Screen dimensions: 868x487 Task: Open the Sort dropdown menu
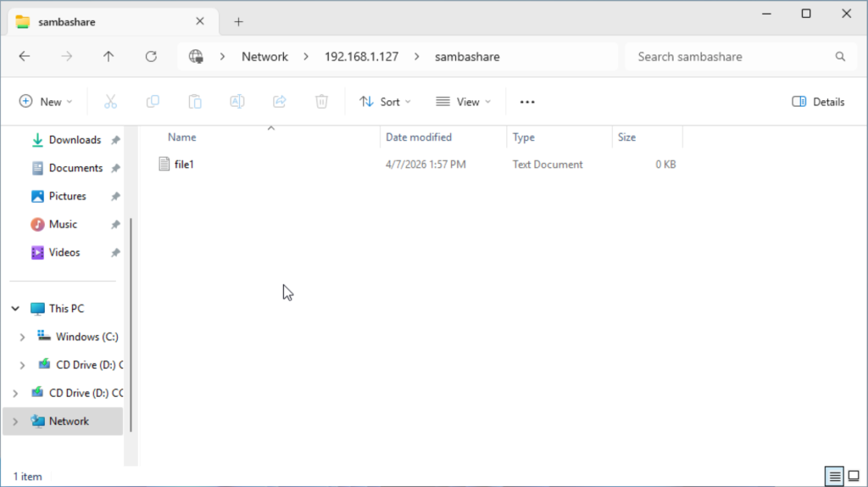point(386,102)
